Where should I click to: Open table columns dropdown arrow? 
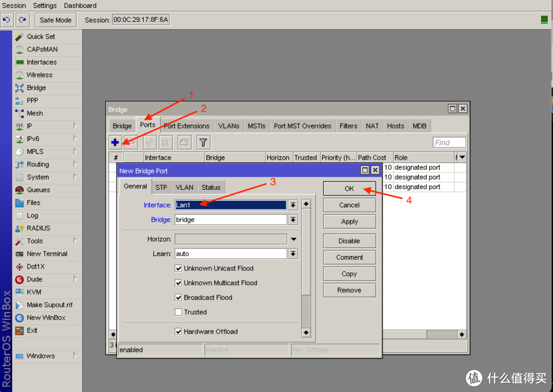[462, 157]
